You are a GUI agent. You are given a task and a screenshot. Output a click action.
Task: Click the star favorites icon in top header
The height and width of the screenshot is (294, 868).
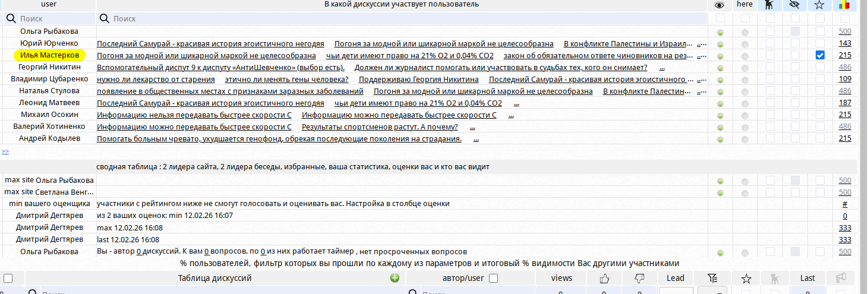point(819,5)
